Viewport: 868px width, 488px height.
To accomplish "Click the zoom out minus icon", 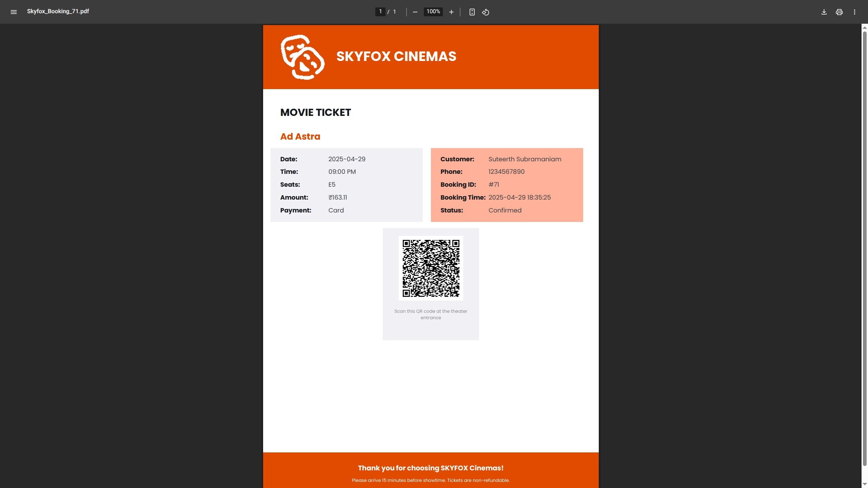I will click(415, 12).
